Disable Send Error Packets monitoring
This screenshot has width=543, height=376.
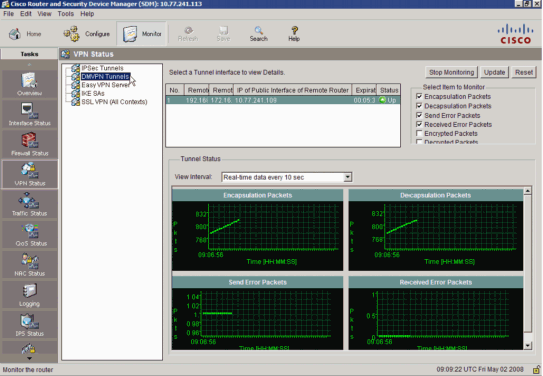pos(419,115)
